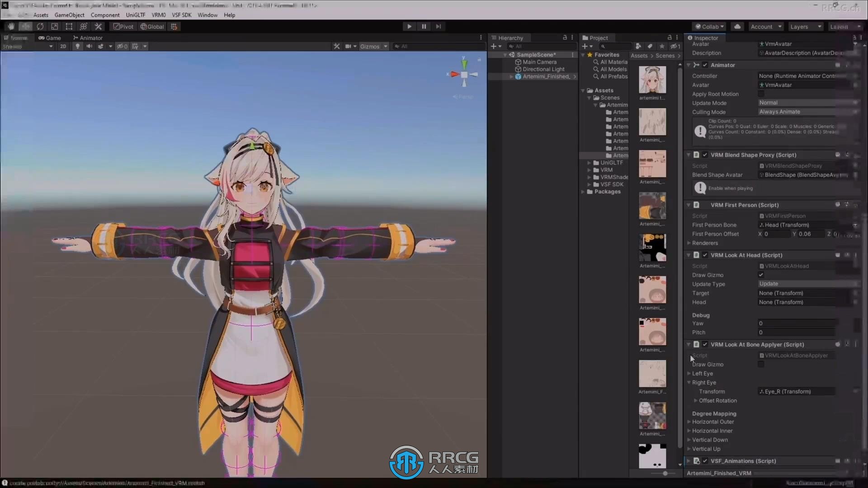
Task: Click the cloud services icon
Action: (737, 27)
